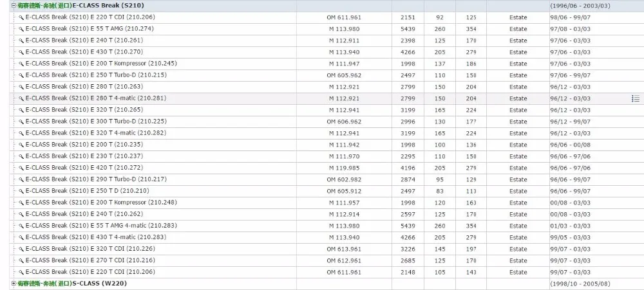
Task: Select the engine code M 112.914
Action: coord(344,214)
